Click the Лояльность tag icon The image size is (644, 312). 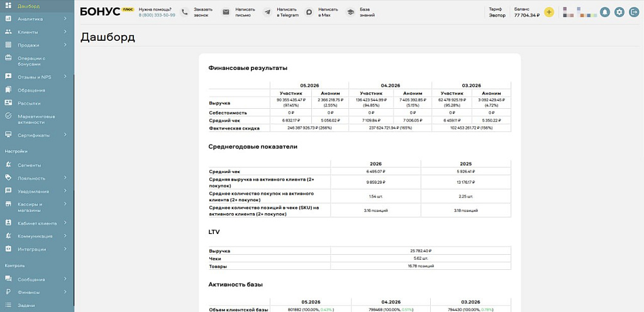(8, 178)
